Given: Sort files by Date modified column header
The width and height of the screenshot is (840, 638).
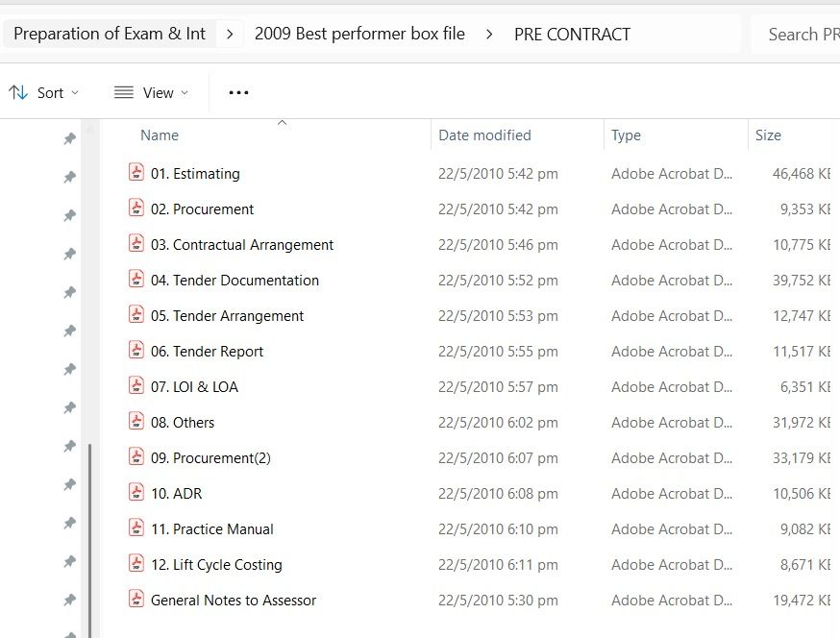Looking at the screenshot, I should [x=484, y=135].
